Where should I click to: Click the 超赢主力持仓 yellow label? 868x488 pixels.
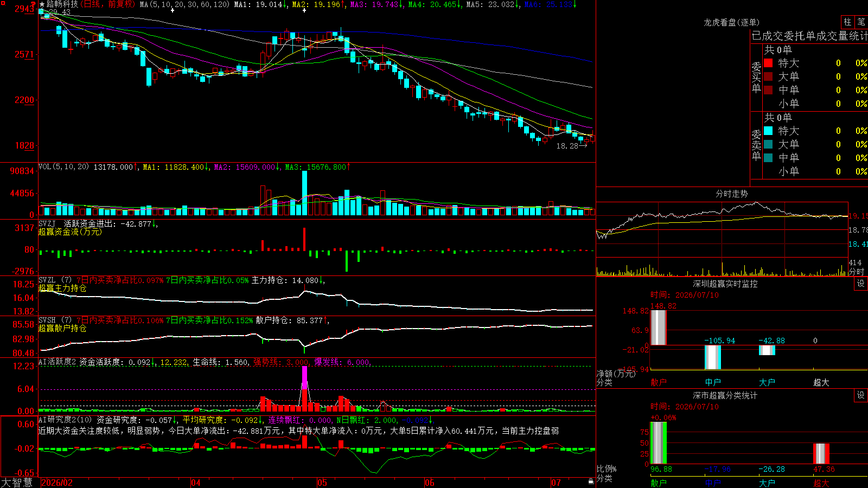[x=62, y=288]
